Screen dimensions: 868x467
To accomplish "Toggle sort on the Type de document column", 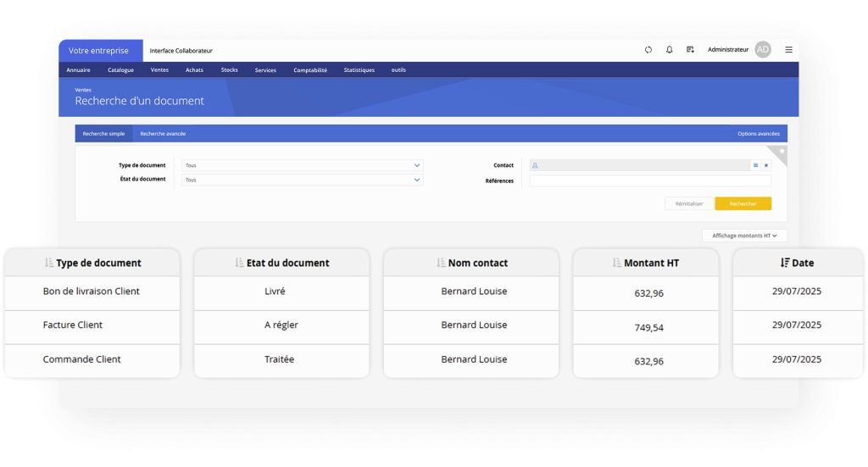I will (x=49, y=263).
